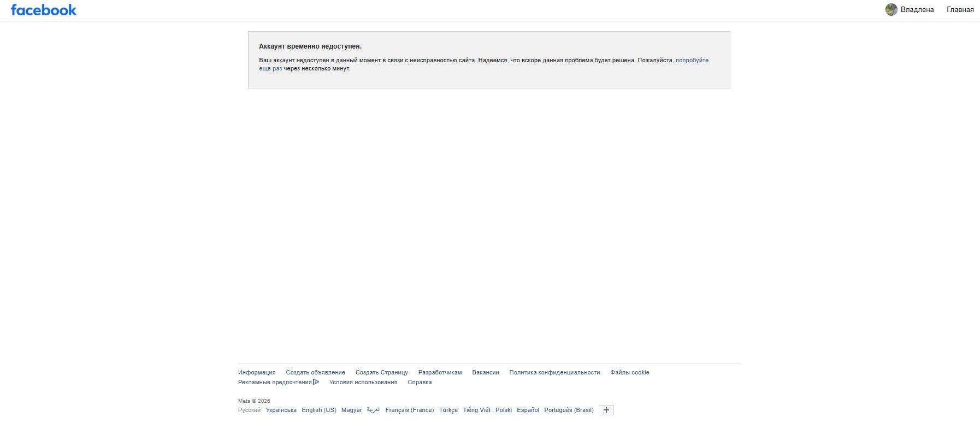Image resolution: width=980 pixels, height=441 pixels.
Task: Open the Создать Страницу link
Action: (381, 372)
